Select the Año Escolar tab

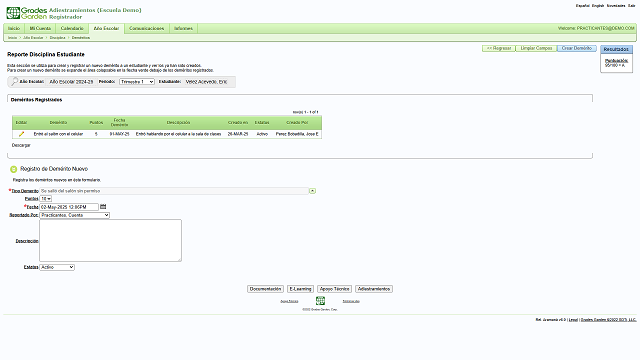106,29
